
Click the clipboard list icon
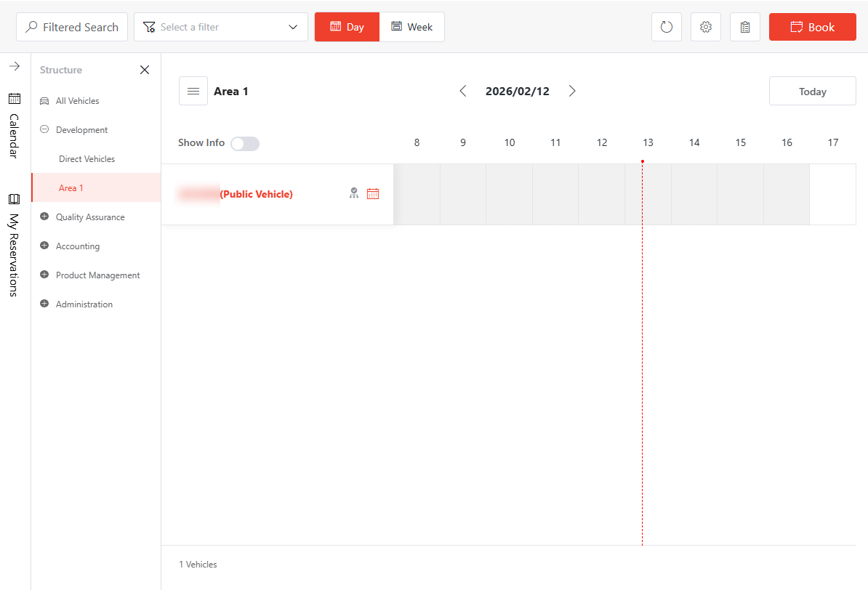click(744, 28)
